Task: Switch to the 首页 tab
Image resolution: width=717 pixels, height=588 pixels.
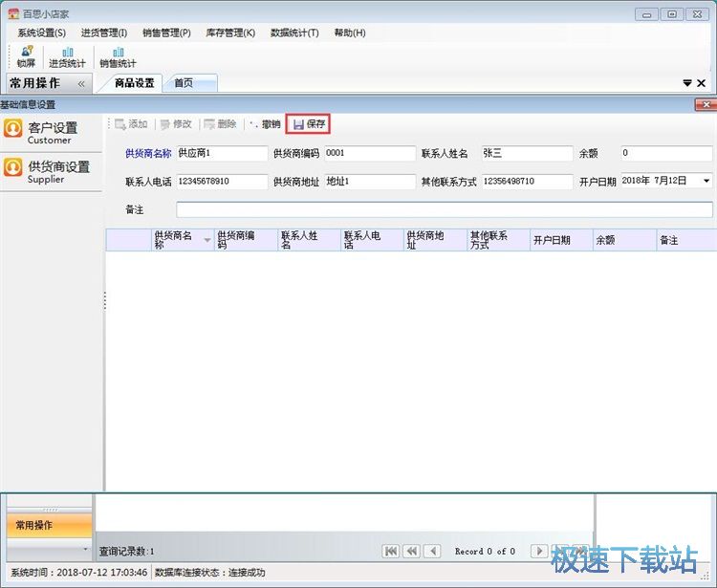Action: tap(184, 83)
